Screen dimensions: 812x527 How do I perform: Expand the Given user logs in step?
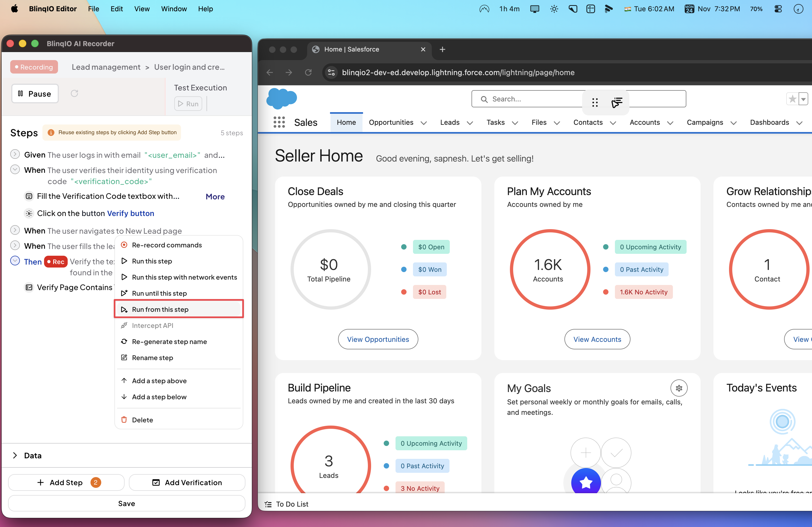click(x=15, y=154)
